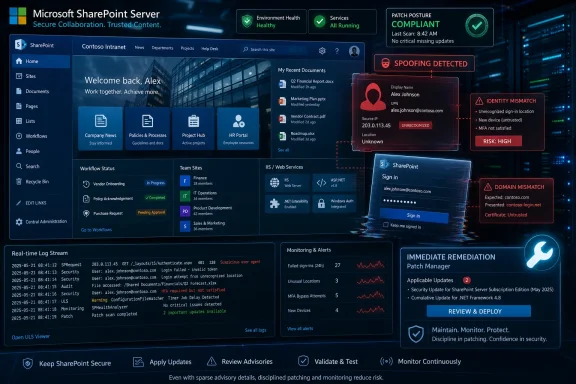Viewport: 576px width, 384px height.
Task: Click the Failed sign-ins alert row
Action: click(336, 265)
